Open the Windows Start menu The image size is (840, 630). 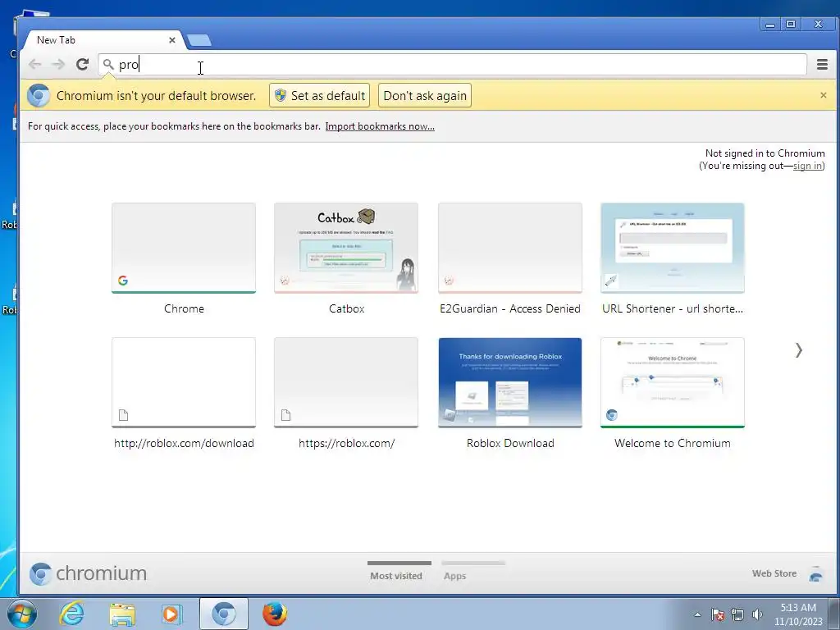point(21,614)
